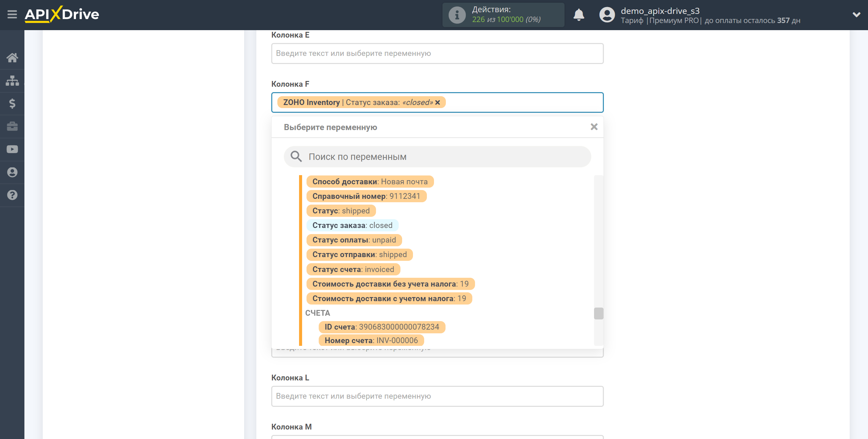Open the home dashboard icon
868x439 pixels.
(12, 58)
